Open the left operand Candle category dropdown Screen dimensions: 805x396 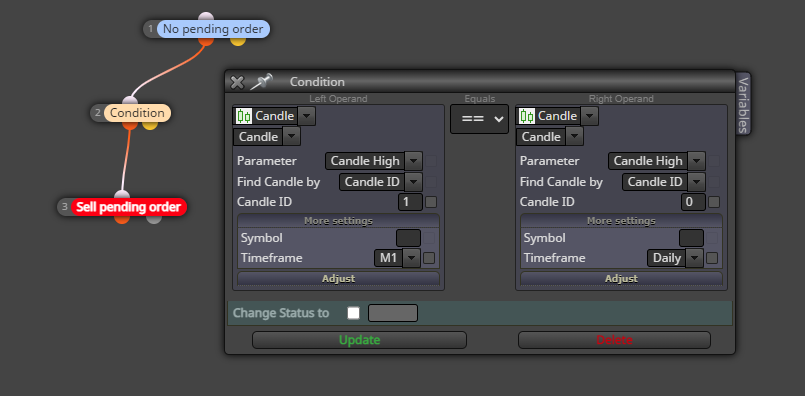(x=306, y=116)
